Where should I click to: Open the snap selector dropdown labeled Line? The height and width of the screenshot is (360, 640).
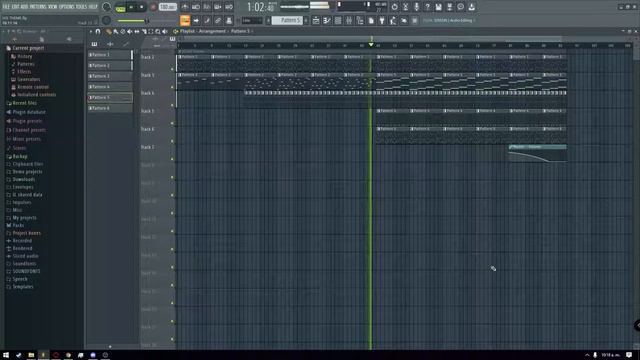coord(251,20)
